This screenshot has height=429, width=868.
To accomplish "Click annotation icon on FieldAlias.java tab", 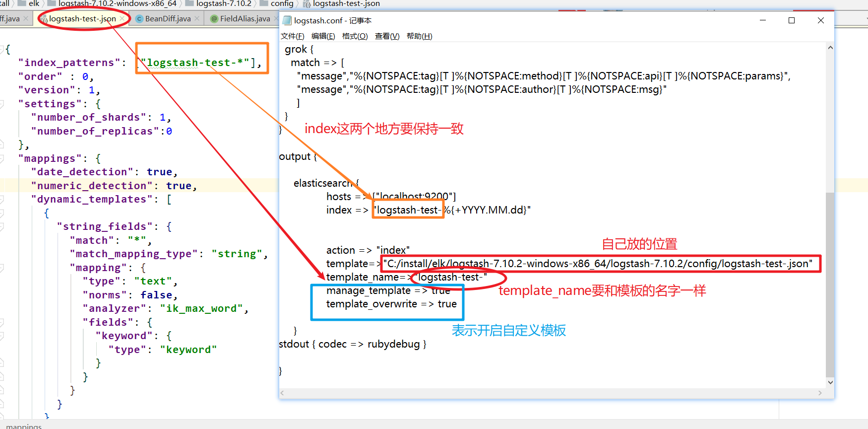I will point(214,19).
